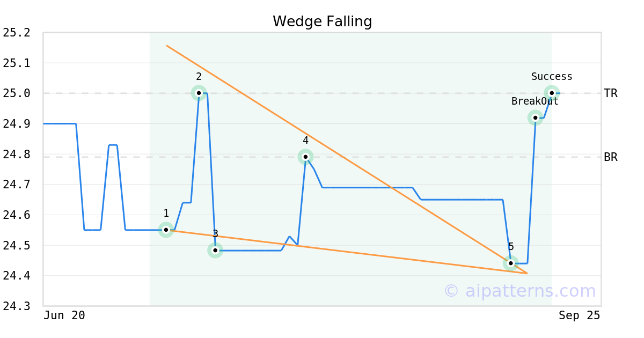Select the 24.3 price axis label
Viewport: 644px width, 338px height.
point(17,307)
